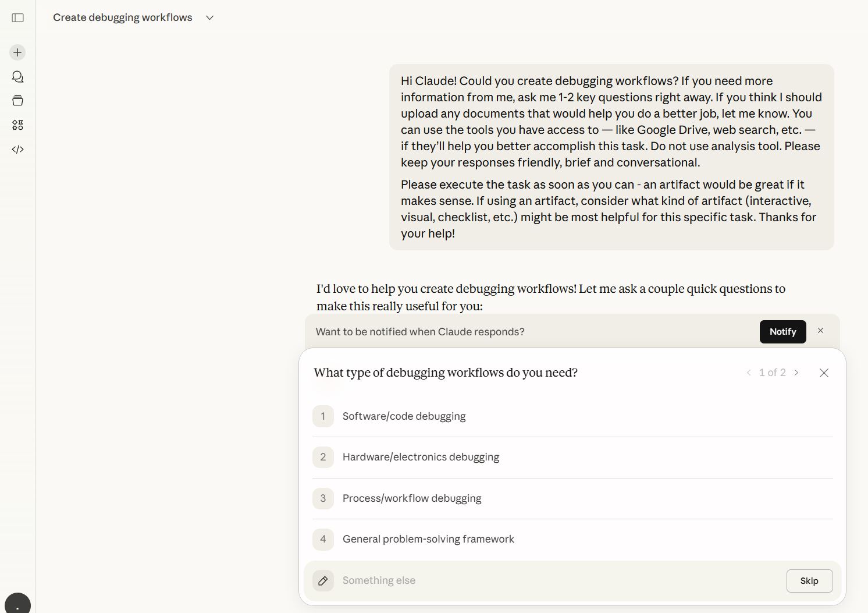Screen dimensions: 868x613
Task: Open the Code icon in sidebar
Action: (x=17, y=150)
